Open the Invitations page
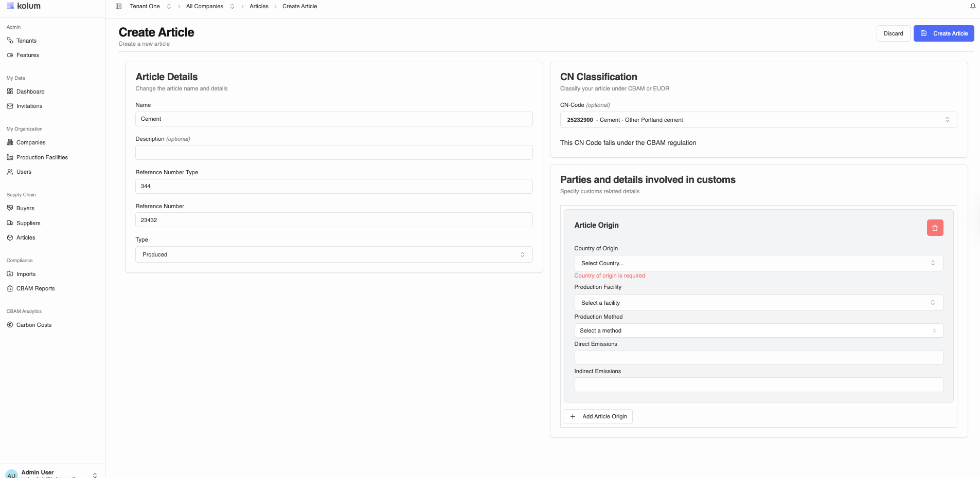 point(29,106)
